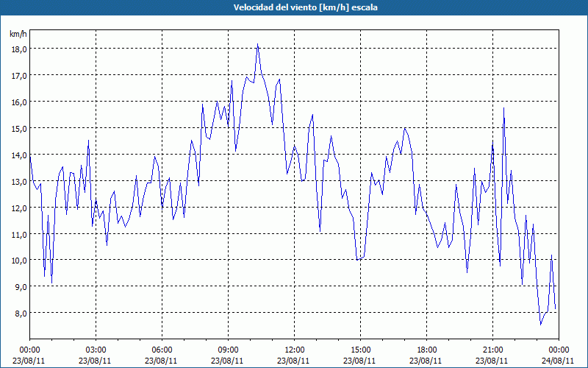Click the '9,0' y-axis value

click(21, 287)
